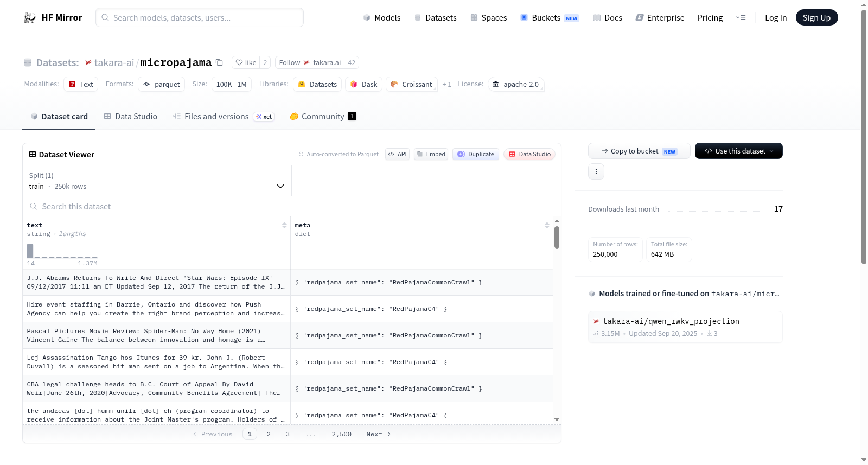Image resolution: width=868 pixels, height=465 pixels.
Task: Open the Enterprise page
Action: pos(660,18)
